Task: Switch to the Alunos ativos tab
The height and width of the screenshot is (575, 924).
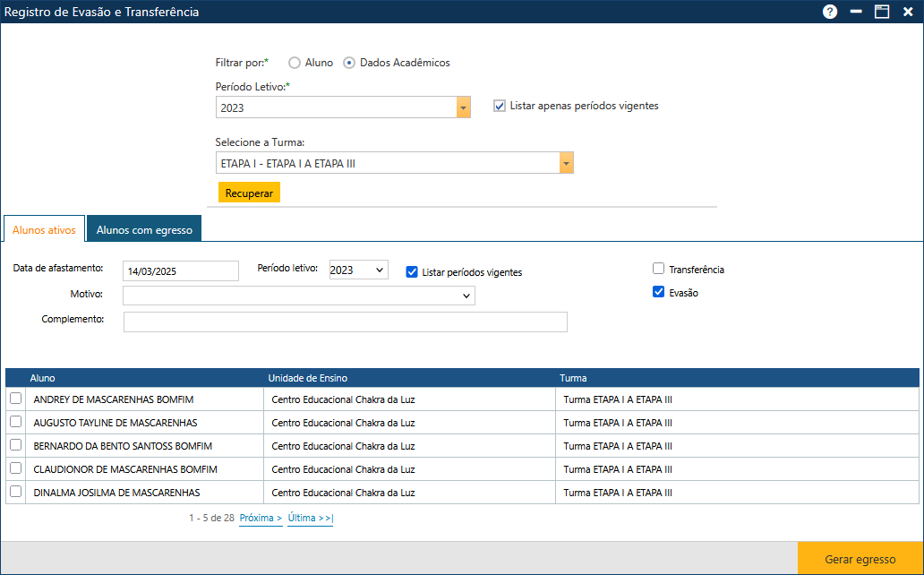Action: point(44,228)
